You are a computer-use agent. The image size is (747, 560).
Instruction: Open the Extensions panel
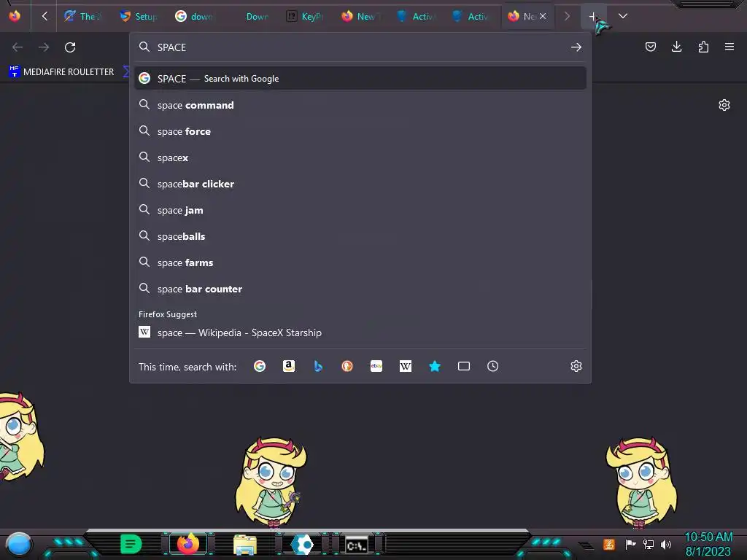[x=703, y=47]
